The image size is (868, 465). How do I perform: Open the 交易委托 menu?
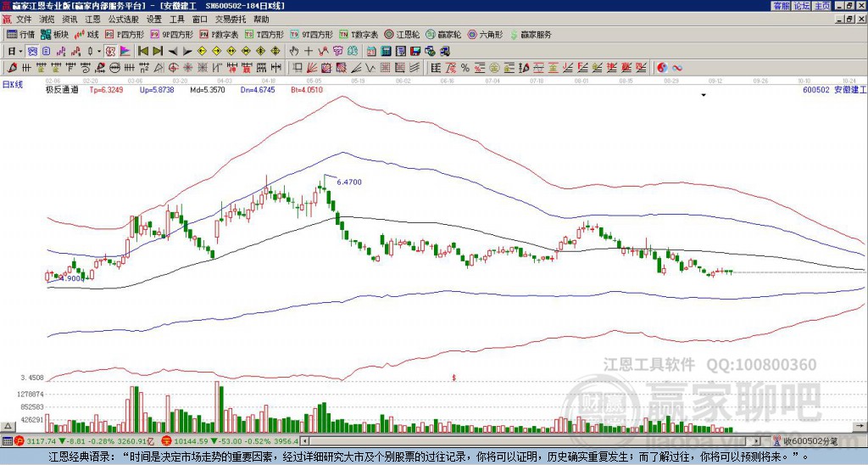coord(231,20)
